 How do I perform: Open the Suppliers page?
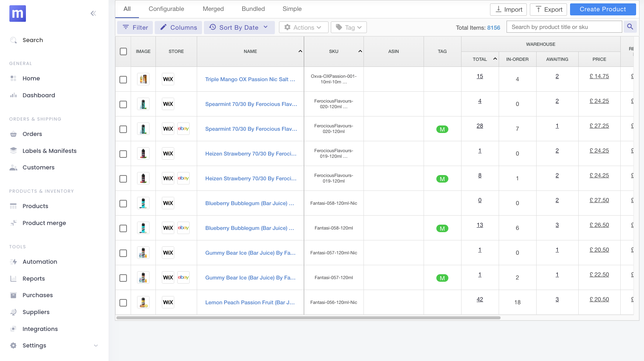coord(36,312)
